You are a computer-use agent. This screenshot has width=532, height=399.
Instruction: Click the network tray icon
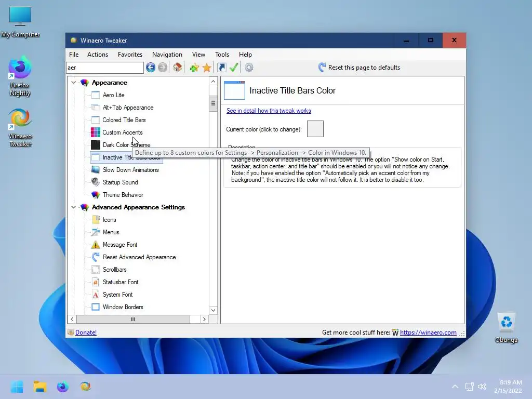(x=470, y=387)
